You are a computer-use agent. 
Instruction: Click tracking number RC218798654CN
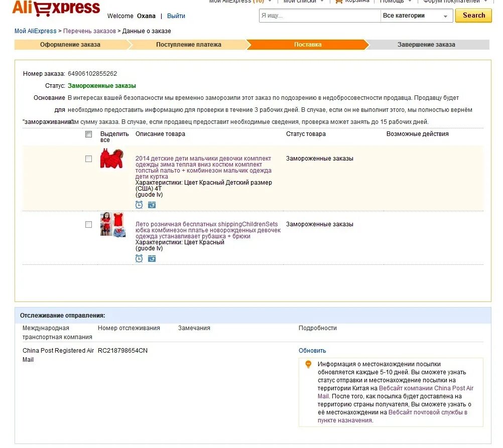[x=122, y=351]
